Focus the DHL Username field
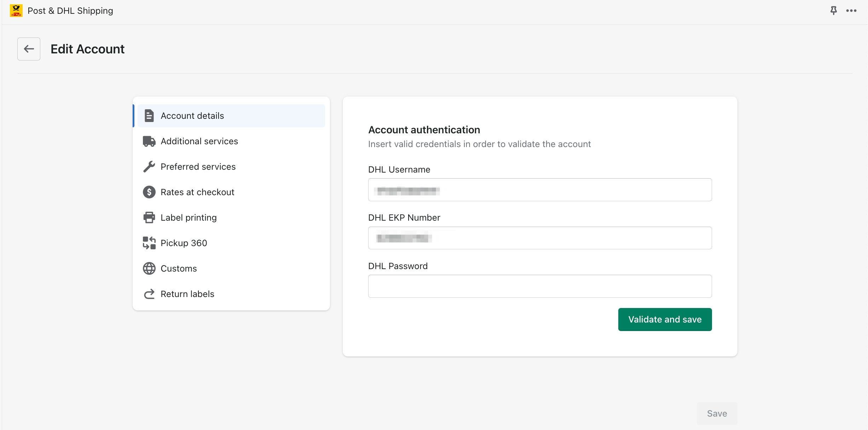Screen dimensions: 868x430 tap(540, 190)
